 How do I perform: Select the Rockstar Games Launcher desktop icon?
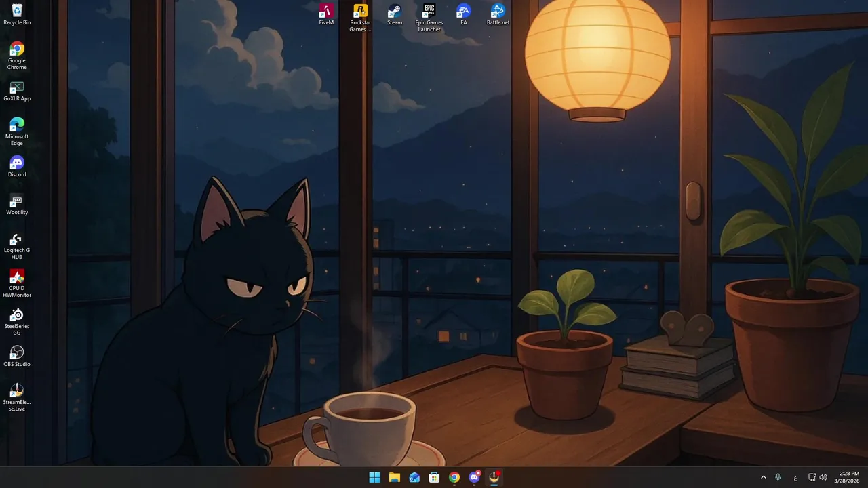360,18
